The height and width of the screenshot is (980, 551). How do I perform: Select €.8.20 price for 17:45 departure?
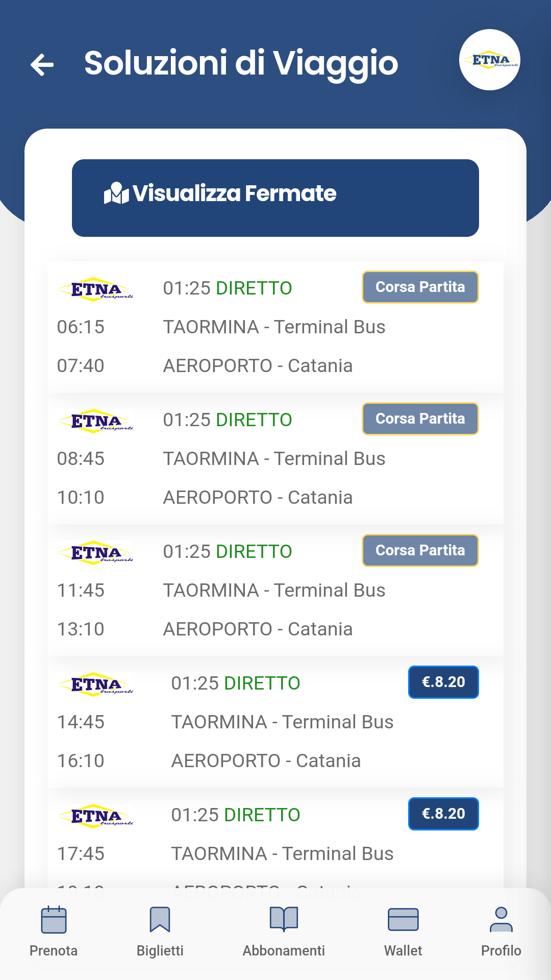[x=443, y=814]
